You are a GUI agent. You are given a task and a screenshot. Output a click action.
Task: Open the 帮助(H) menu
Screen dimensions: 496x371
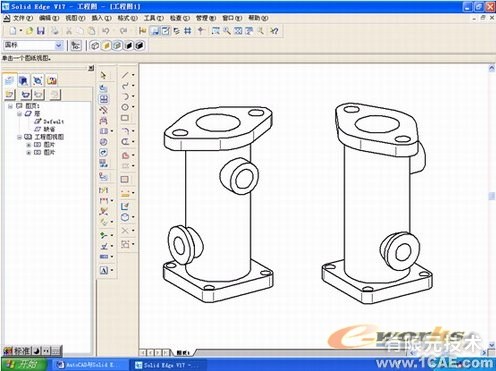258,18
